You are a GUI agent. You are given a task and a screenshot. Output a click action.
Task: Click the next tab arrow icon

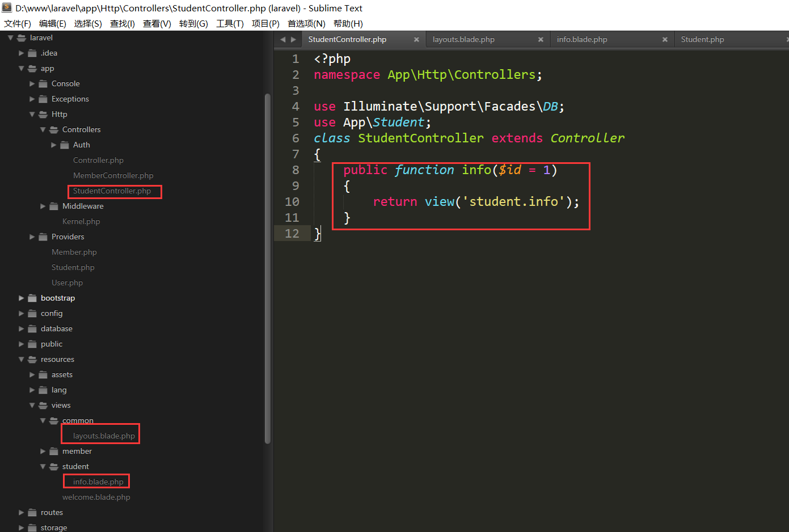click(x=293, y=39)
